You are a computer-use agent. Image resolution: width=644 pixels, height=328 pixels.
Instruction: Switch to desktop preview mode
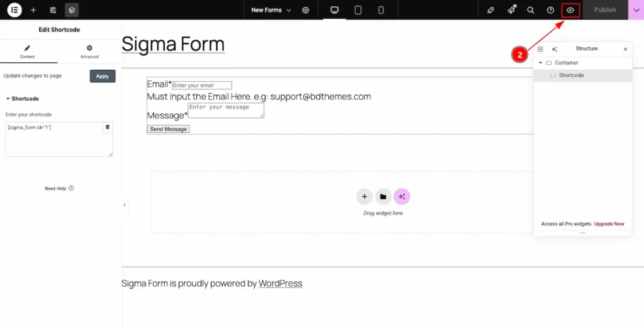point(335,10)
